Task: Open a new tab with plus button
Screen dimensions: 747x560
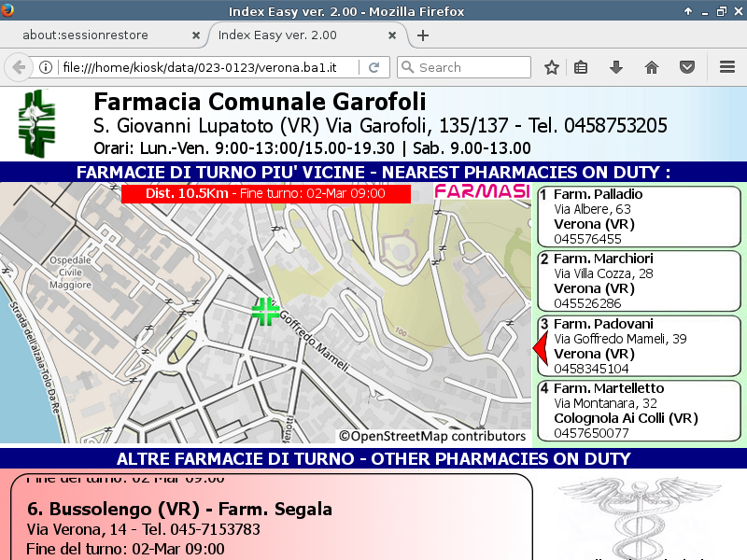Action: [x=423, y=35]
